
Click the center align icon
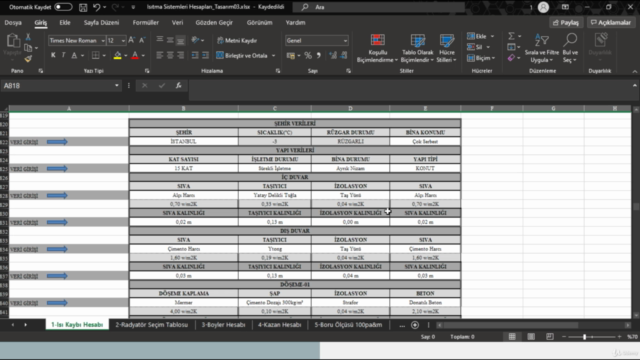[170, 55]
